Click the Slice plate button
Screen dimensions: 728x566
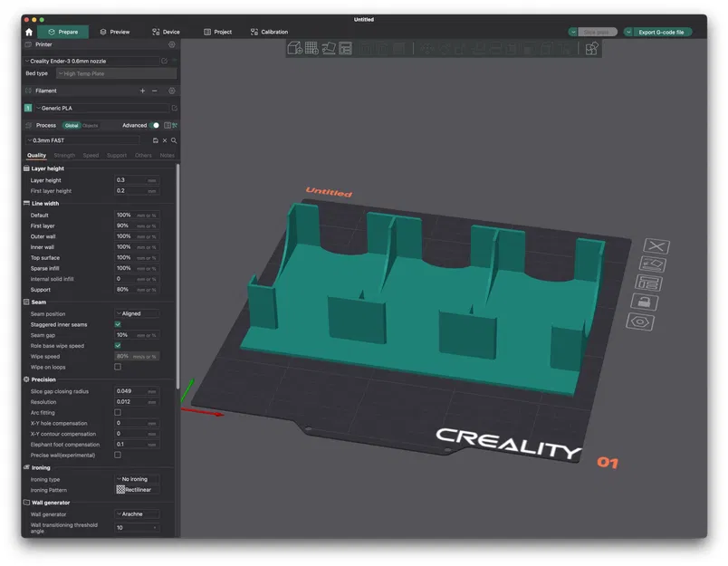[x=597, y=32]
